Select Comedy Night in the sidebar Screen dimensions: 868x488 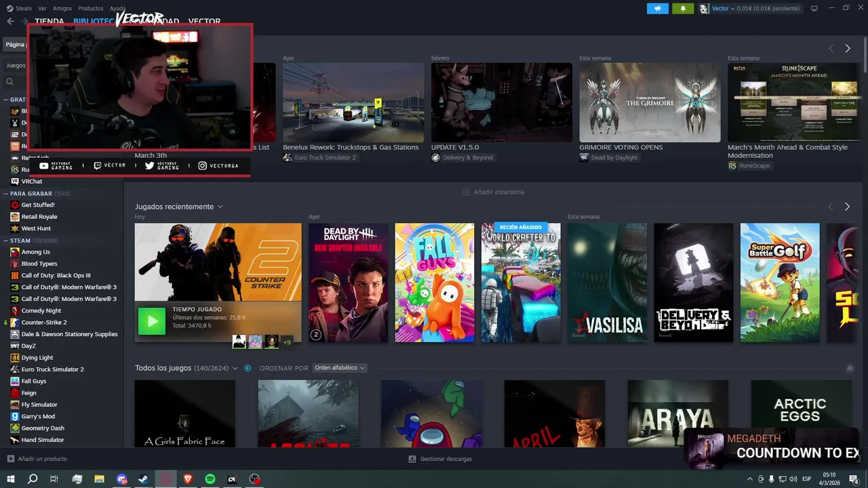[41, 310]
